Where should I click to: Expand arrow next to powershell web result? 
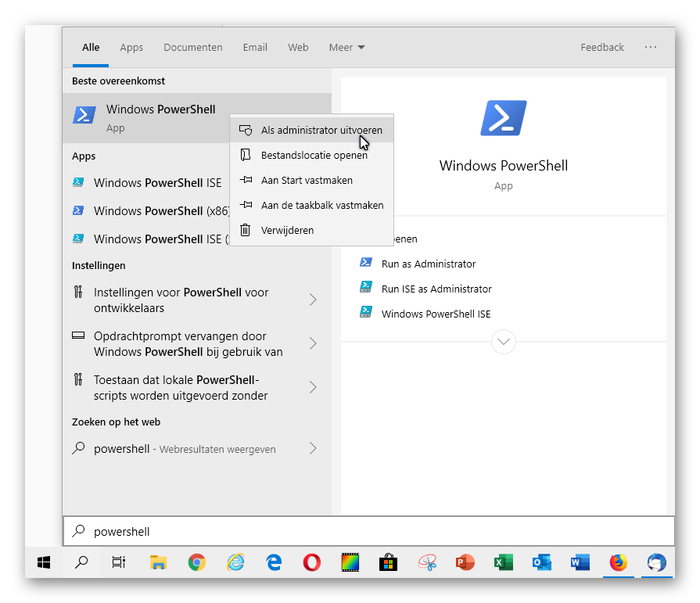pyautogui.click(x=313, y=449)
